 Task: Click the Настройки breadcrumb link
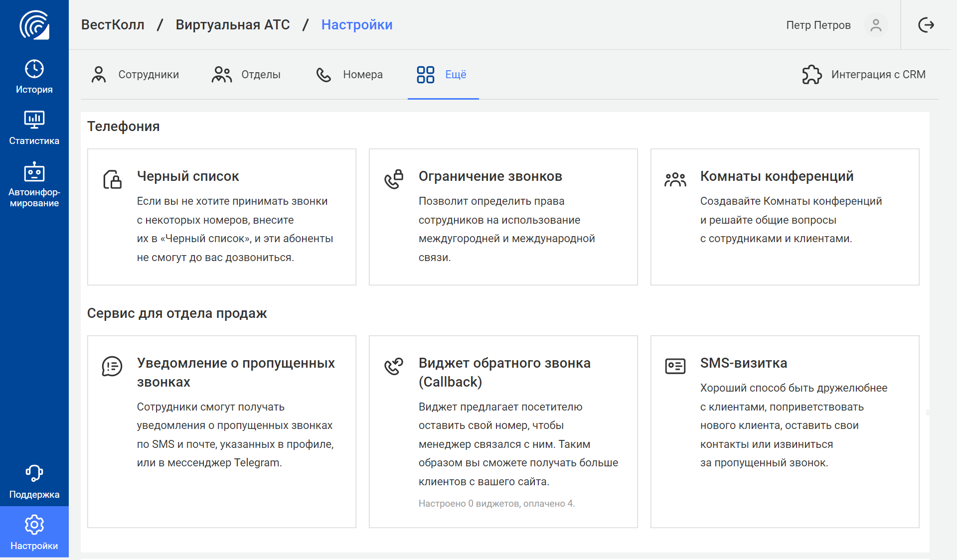(357, 25)
